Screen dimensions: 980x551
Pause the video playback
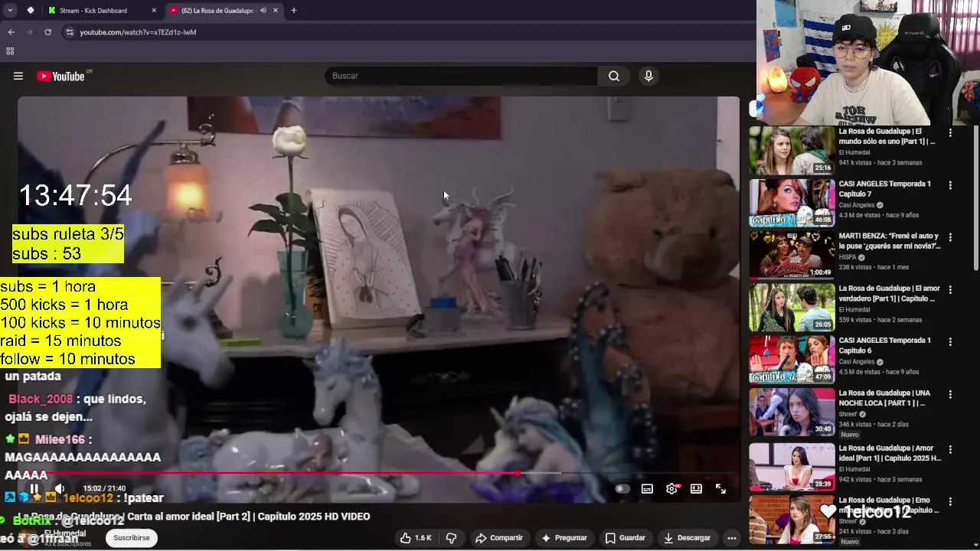click(34, 488)
